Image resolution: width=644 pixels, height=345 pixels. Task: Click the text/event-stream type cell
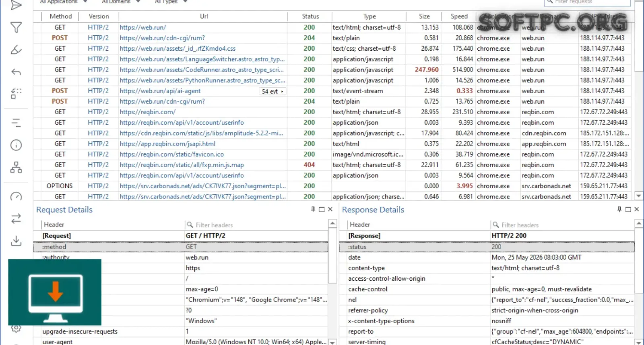pos(358,91)
